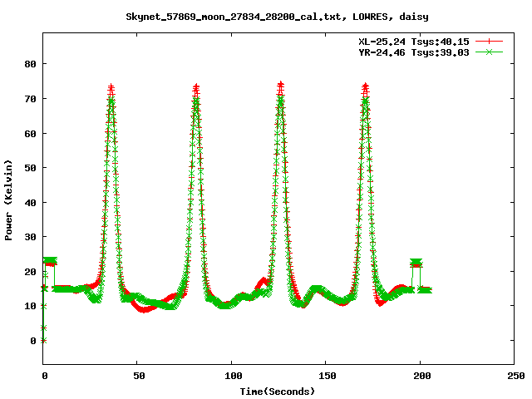The height and width of the screenshot is (399, 532).
Task: Click the red XL legend line sample
Action: [489, 42]
